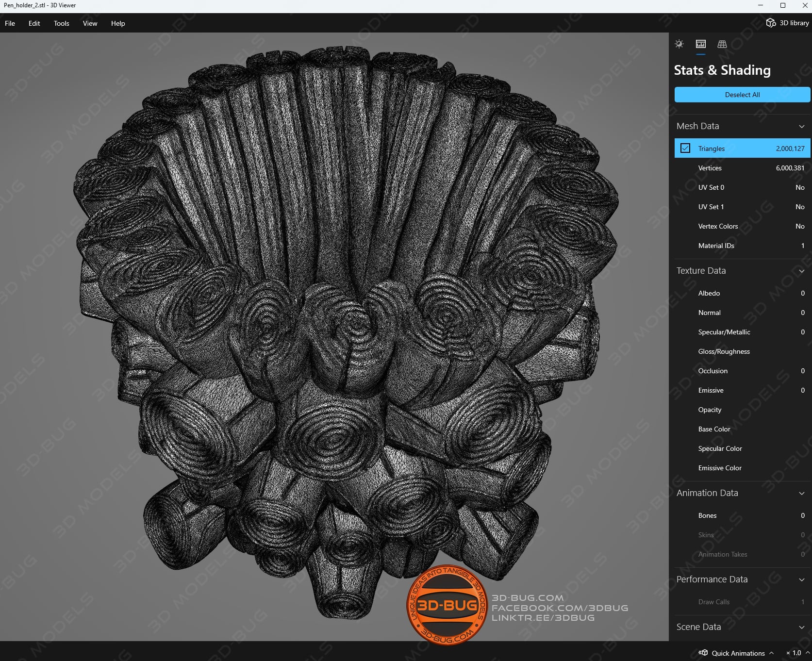Open the Environment & Lighting sun icon tab
The height and width of the screenshot is (661, 812).
(679, 44)
